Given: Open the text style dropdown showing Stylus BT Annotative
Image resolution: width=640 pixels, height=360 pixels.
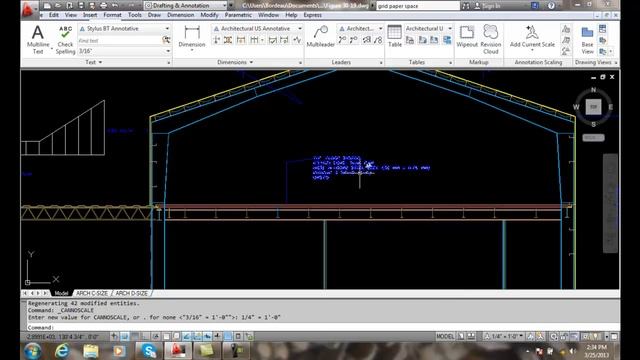Looking at the screenshot, I should tap(124, 29).
